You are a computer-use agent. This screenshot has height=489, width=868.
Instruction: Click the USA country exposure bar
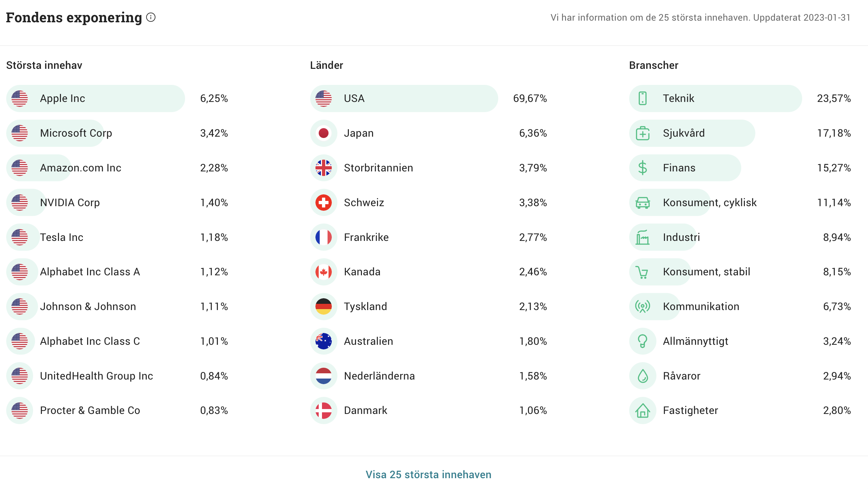(x=404, y=98)
